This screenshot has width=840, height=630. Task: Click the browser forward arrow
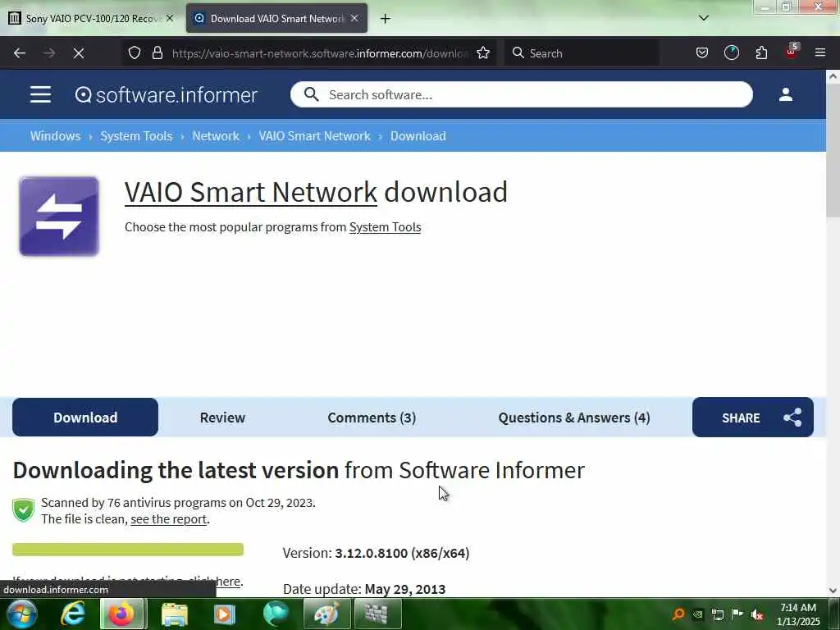point(48,53)
